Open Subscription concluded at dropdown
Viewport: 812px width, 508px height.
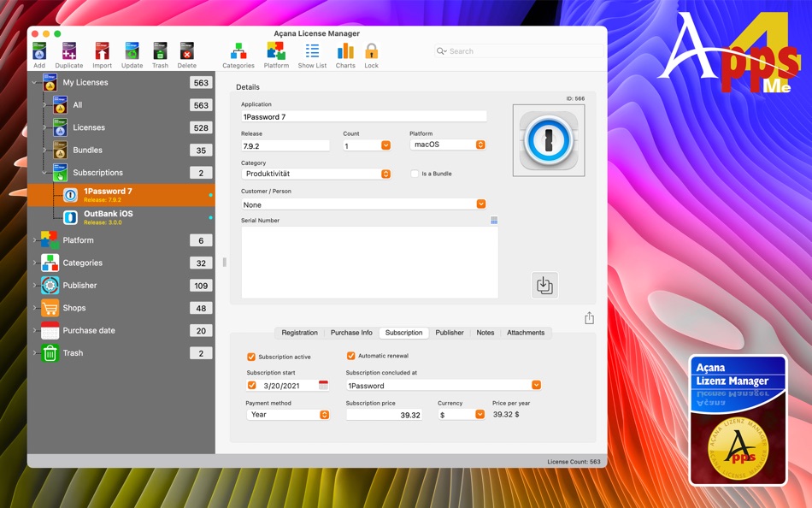[x=536, y=385]
